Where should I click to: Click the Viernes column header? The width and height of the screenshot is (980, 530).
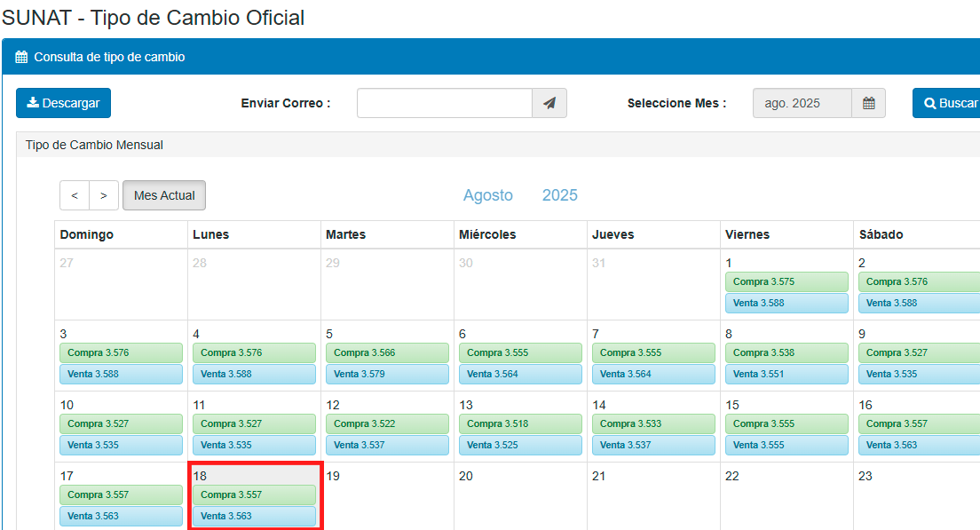[747, 235]
